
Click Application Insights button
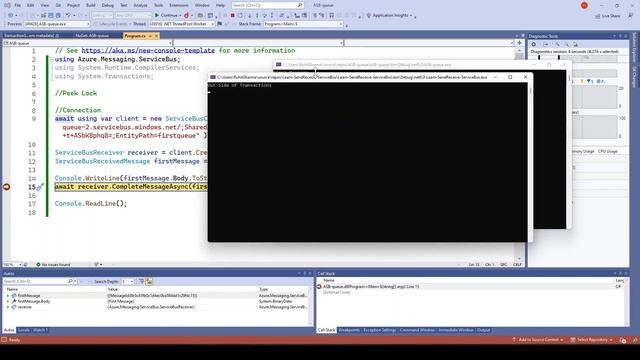click(x=389, y=15)
